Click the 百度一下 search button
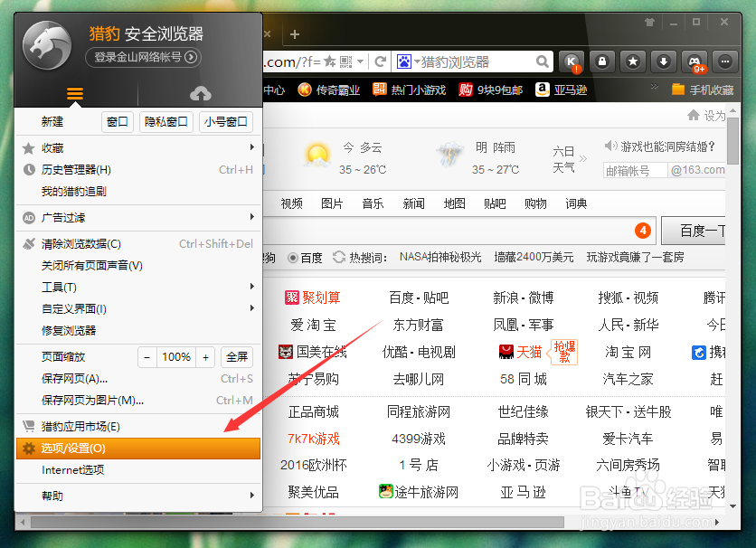Screen dimensions: 756x548 click(694, 231)
